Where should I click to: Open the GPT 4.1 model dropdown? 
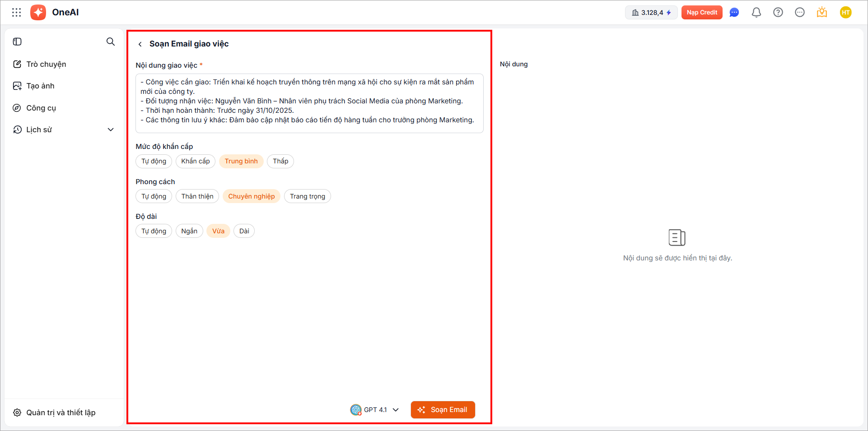374,410
